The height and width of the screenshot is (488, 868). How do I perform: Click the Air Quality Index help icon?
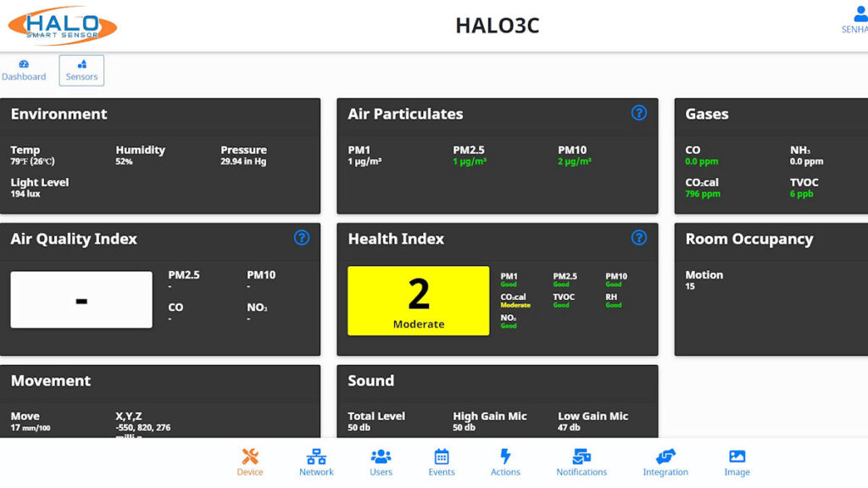click(302, 238)
